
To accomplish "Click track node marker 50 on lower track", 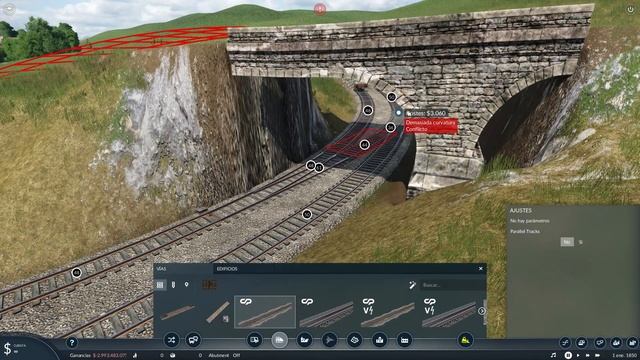I will pyautogui.click(x=307, y=214).
